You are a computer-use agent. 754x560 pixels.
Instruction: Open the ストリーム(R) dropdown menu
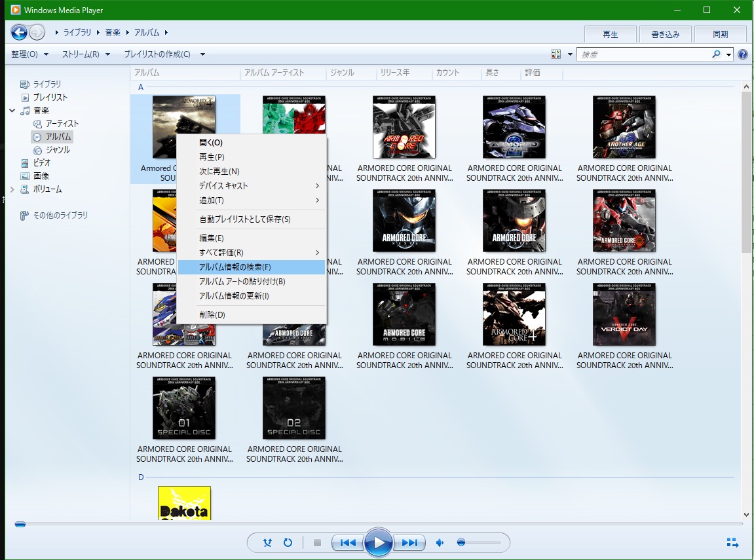click(x=86, y=54)
